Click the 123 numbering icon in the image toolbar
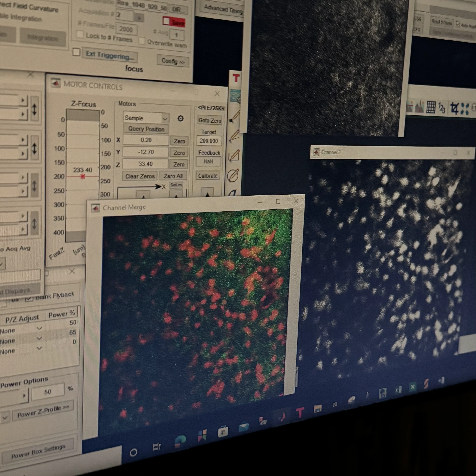 pos(442,108)
